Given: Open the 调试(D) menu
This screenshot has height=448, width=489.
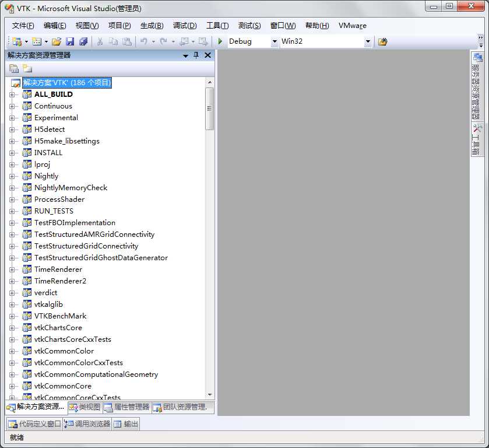Looking at the screenshot, I should (185, 26).
